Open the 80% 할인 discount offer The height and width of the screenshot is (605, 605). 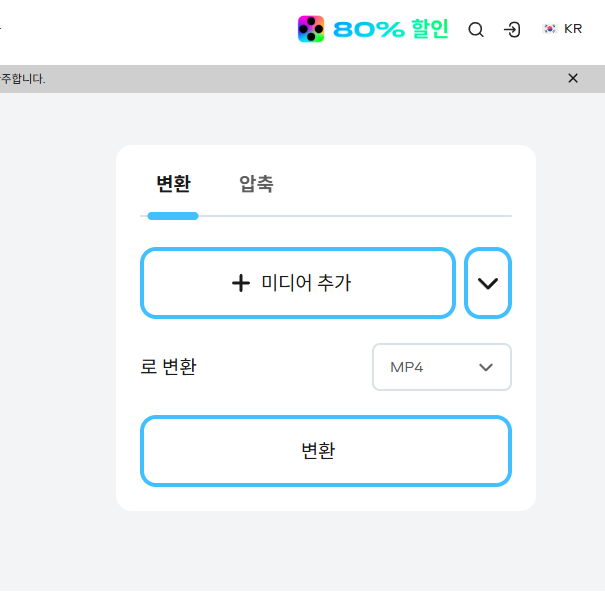click(390, 29)
